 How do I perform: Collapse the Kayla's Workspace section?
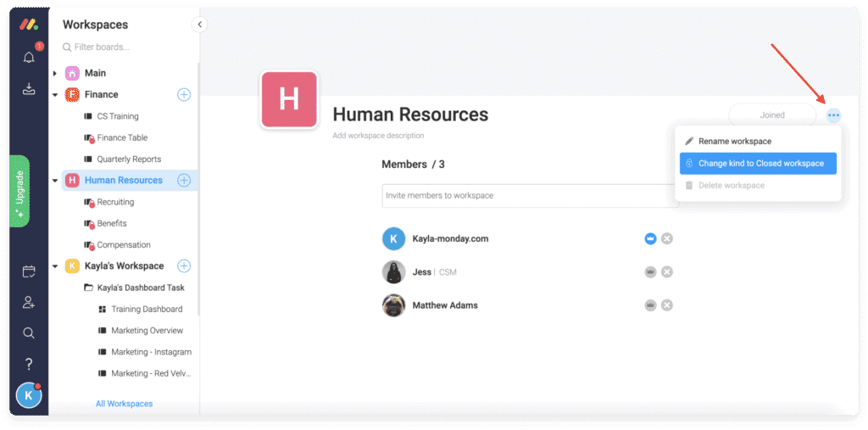pos(55,266)
